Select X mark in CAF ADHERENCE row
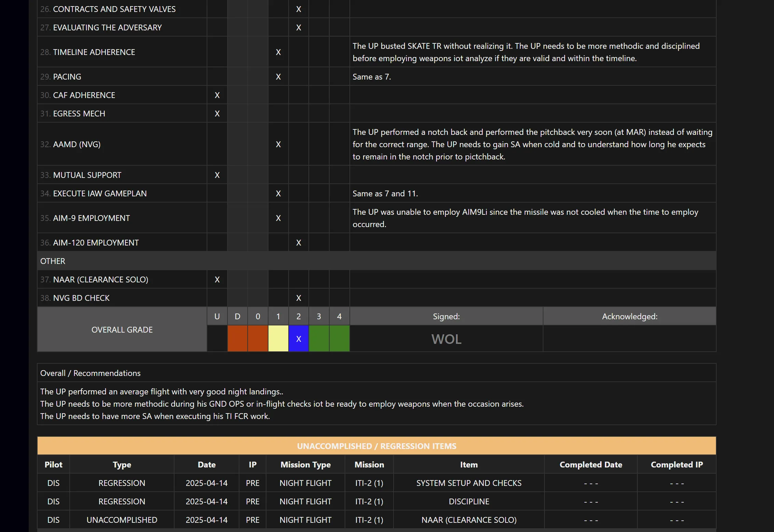 217,95
